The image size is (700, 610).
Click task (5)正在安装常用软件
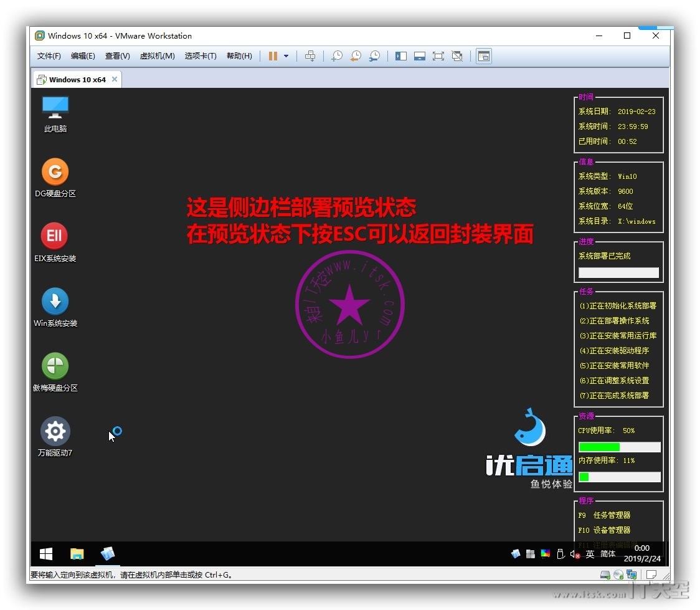614,366
